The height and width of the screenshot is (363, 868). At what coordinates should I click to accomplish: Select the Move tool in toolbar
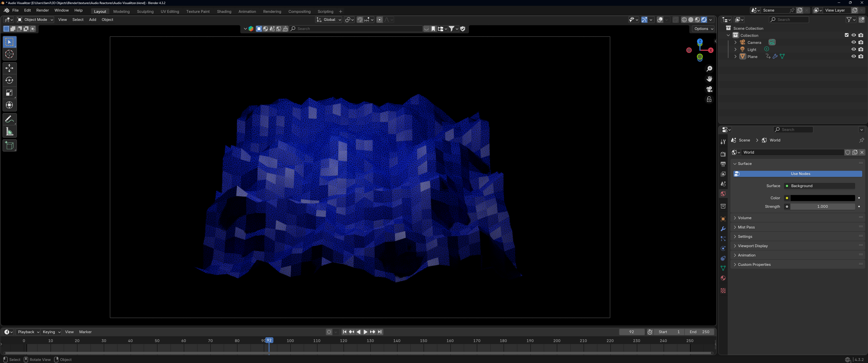(x=9, y=68)
